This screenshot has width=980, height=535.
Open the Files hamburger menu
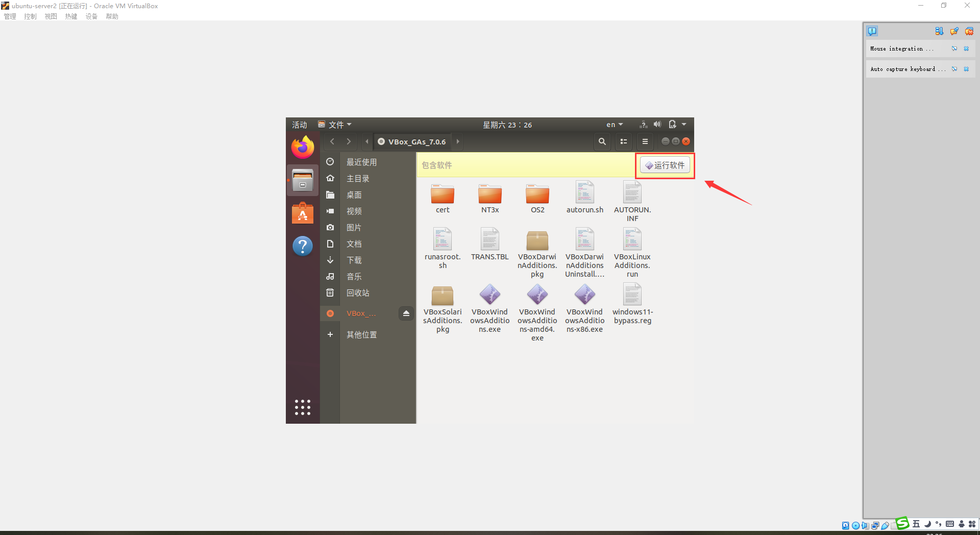(645, 141)
